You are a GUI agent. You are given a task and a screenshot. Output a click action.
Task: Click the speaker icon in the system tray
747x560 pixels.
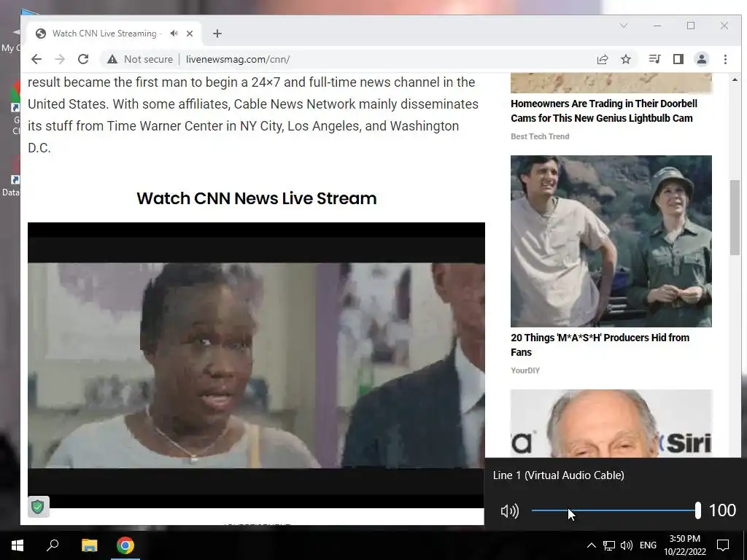point(627,545)
